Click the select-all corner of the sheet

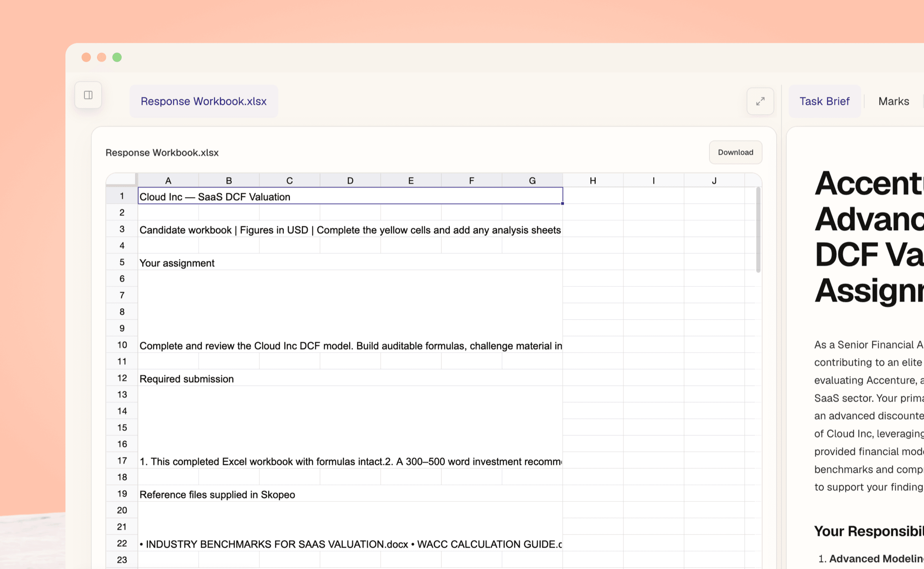(122, 180)
